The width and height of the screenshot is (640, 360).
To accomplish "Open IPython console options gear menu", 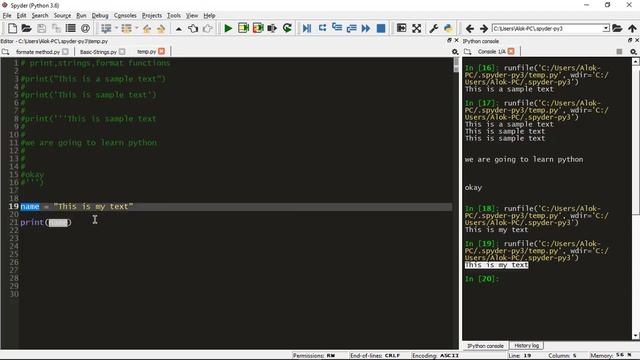I will tap(633, 52).
